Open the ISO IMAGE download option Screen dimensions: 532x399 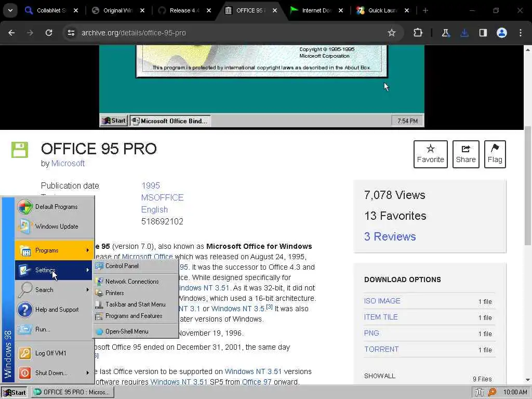point(382,301)
